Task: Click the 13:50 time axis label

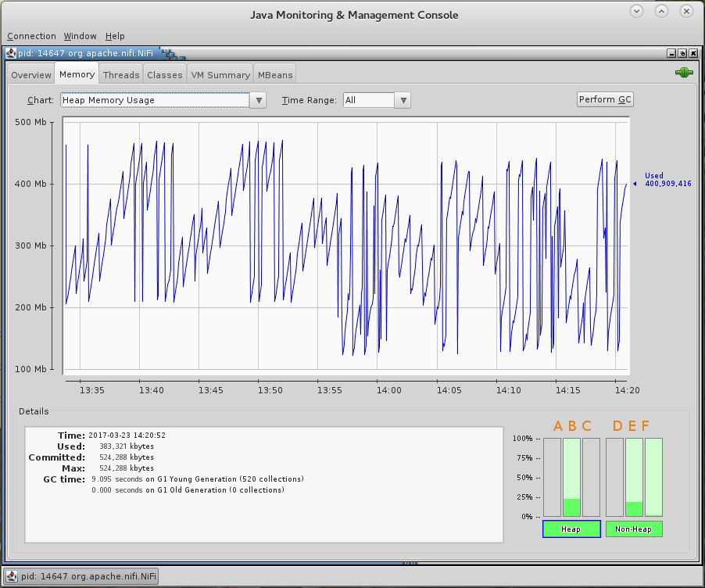Action: coord(270,390)
